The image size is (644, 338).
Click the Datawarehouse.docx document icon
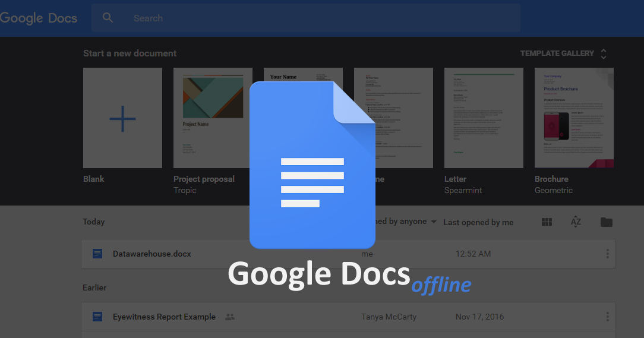pos(97,254)
